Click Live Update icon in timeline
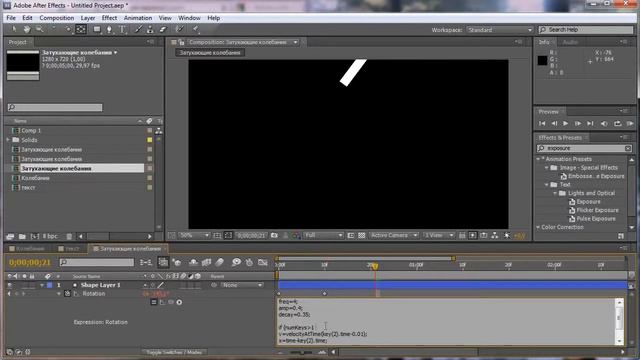Viewport: 640px width, 360px height. pos(163,262)
